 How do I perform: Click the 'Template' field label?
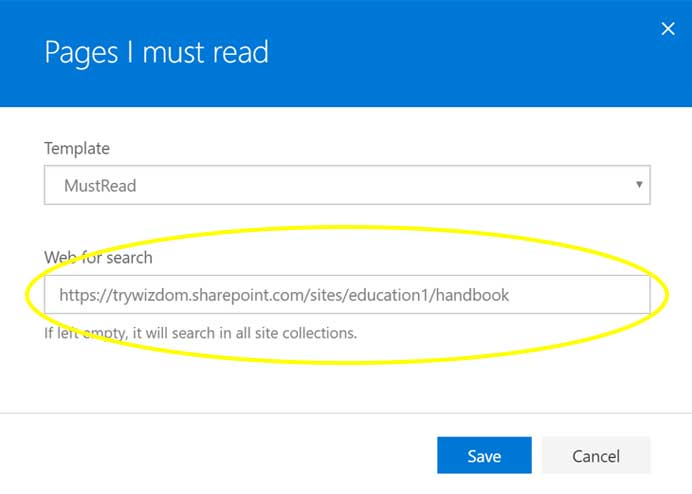click(x=77, y=148)
